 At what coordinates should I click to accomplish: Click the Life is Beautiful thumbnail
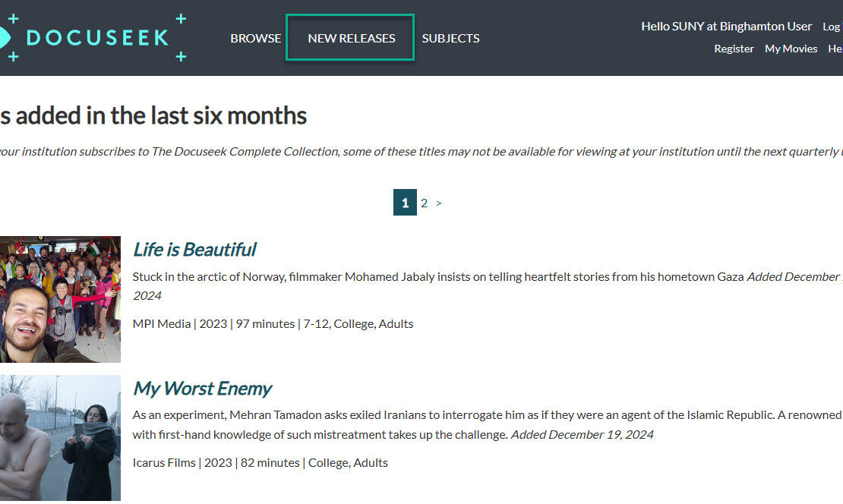click(60, 299)
